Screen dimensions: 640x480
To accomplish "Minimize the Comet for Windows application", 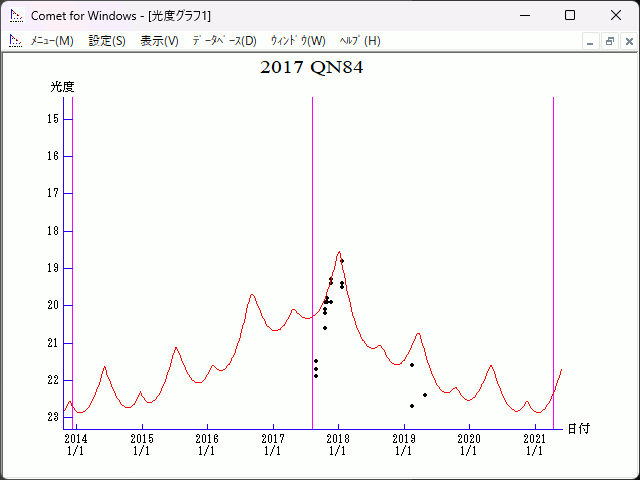I will click(x=523, y=15).
